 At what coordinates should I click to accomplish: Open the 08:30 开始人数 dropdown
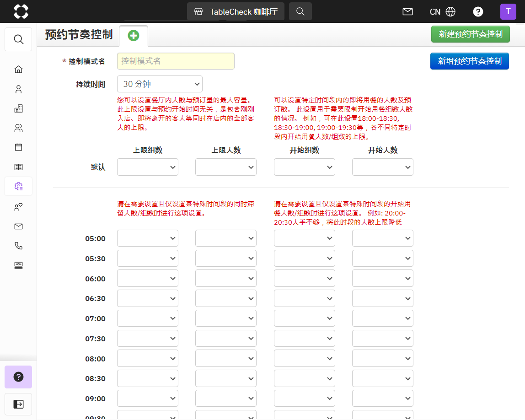coord(383,378)
